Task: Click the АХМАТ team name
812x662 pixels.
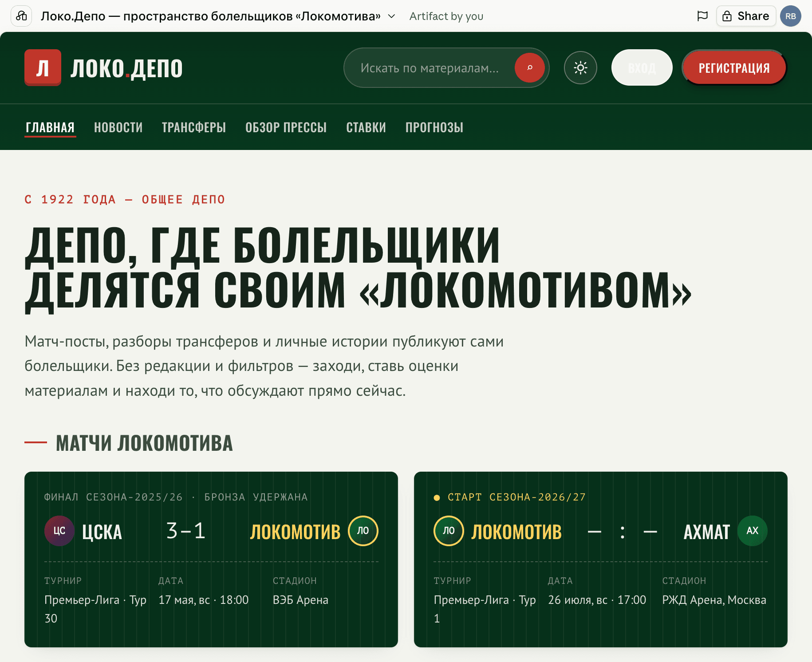Action: pos(707,532)
